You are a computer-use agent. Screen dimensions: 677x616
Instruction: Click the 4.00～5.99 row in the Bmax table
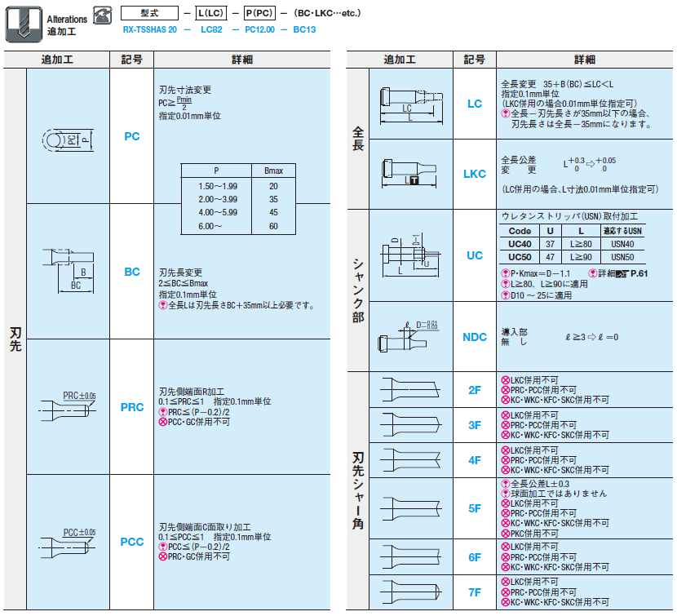click(x=237, y=212)
